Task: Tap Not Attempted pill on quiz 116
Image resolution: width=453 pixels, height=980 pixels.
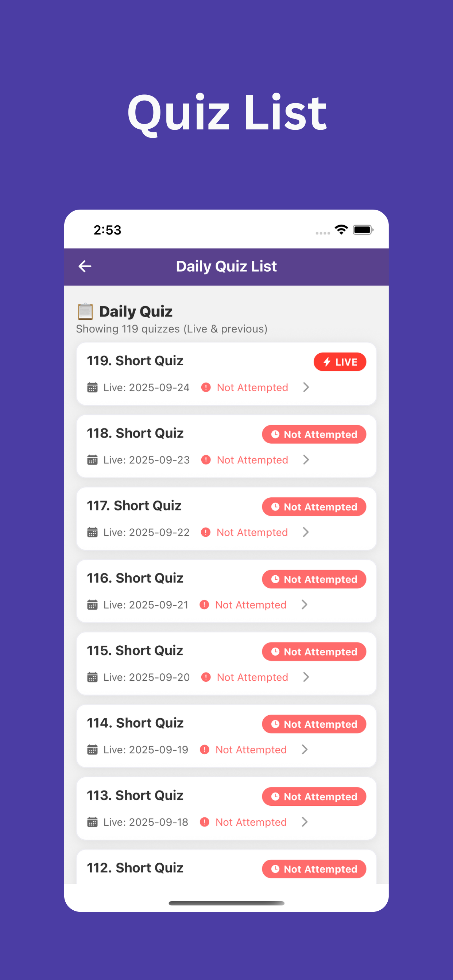Action: [x=314, y=579]
